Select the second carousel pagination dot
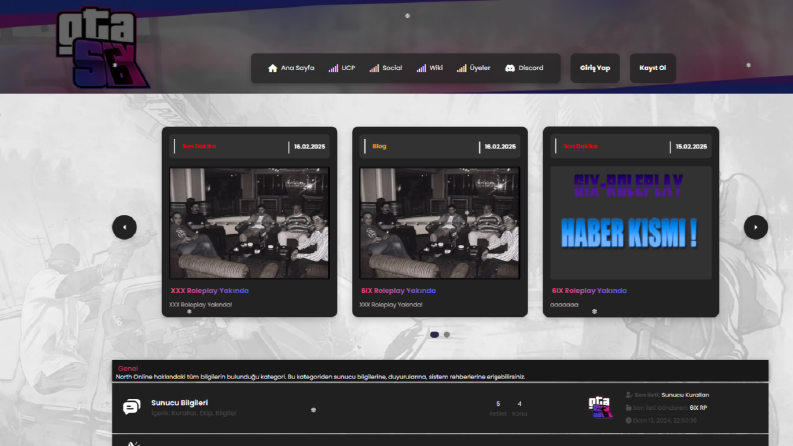 (x=447, y=334)
